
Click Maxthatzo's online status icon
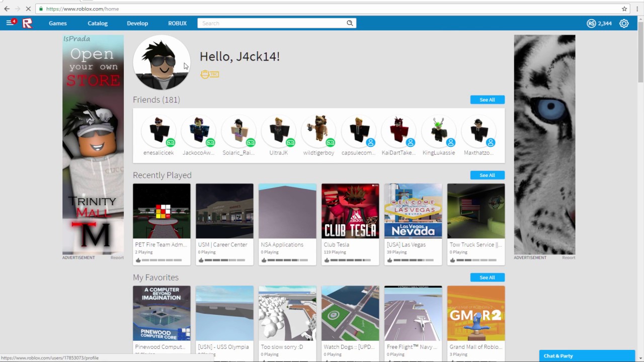pyautogui.click(x=491, y=142)
